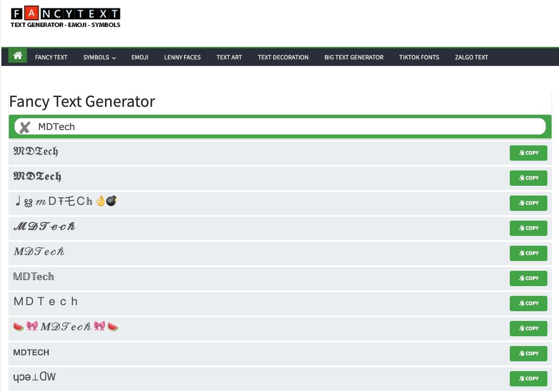Copy the watermelon ribbon decorated style
The height and width of the screenshot is (392, 559).
[x=528, y=328]
